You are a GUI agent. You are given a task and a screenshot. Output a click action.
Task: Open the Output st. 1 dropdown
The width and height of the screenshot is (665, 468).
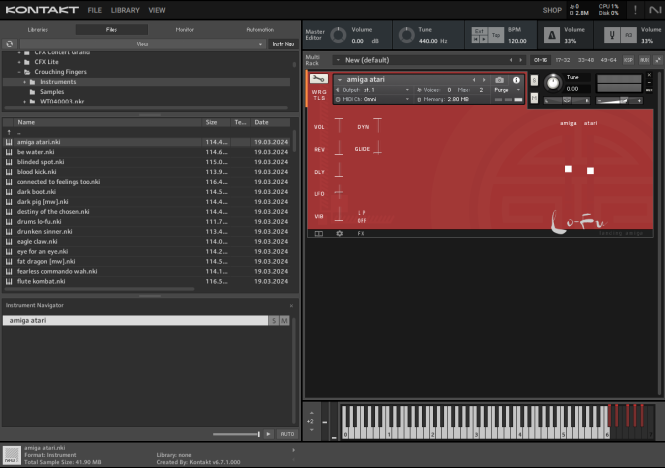[x=374, y=90]
